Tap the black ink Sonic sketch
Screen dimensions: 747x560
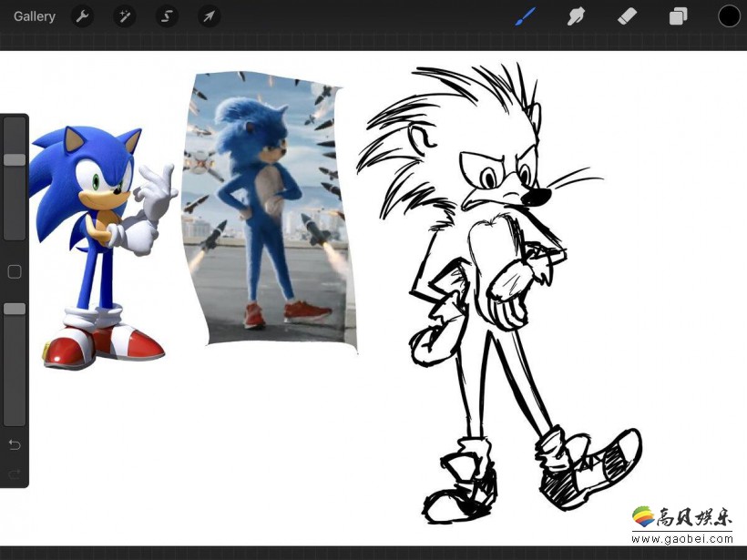coord(500,293)
